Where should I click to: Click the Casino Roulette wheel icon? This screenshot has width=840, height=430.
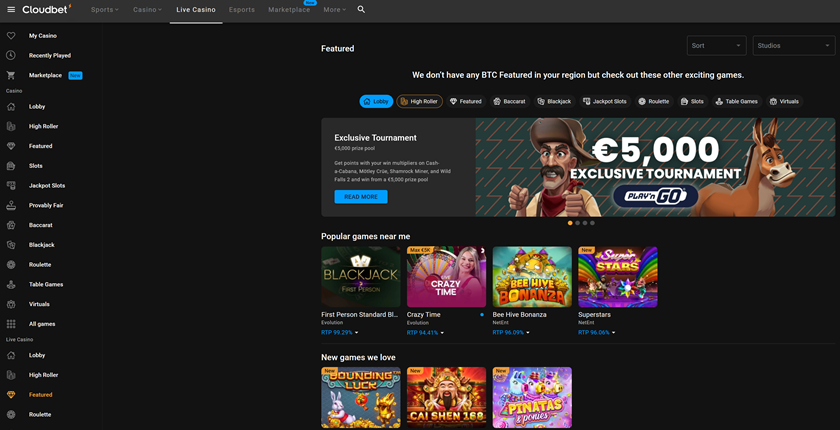[x=11, y=265]
